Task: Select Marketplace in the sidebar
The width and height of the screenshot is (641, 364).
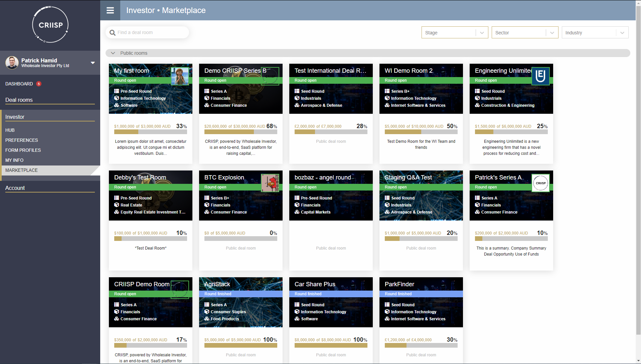Action: pyautogui.click(x=50, y=170)
